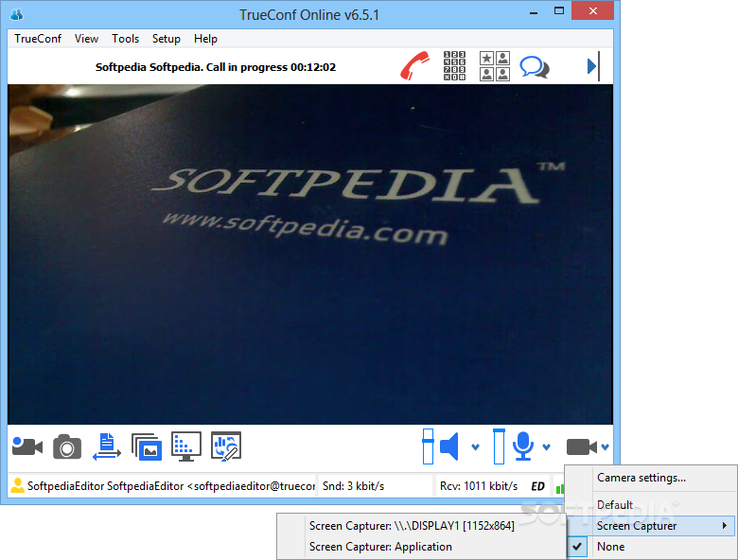The image size is (738, 560).
Task: Open the TrueConf menu
Action: (38, 39)
